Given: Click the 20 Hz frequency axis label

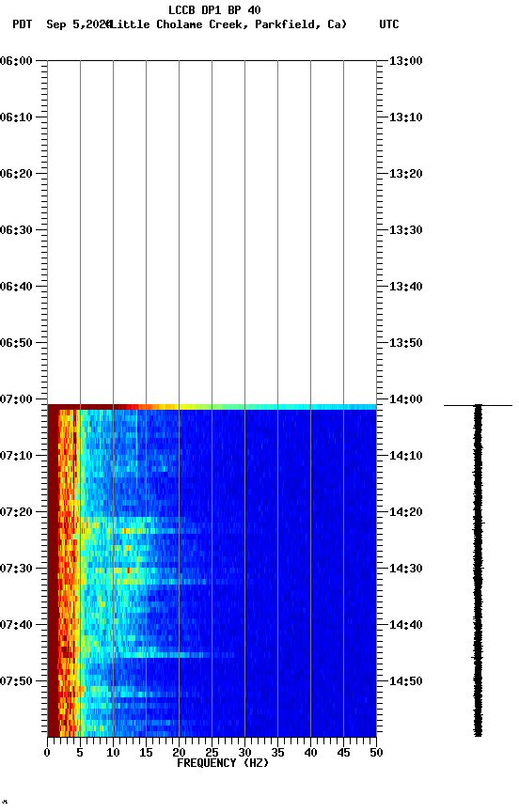Looking at the screenshot, I should pos(179,753).
